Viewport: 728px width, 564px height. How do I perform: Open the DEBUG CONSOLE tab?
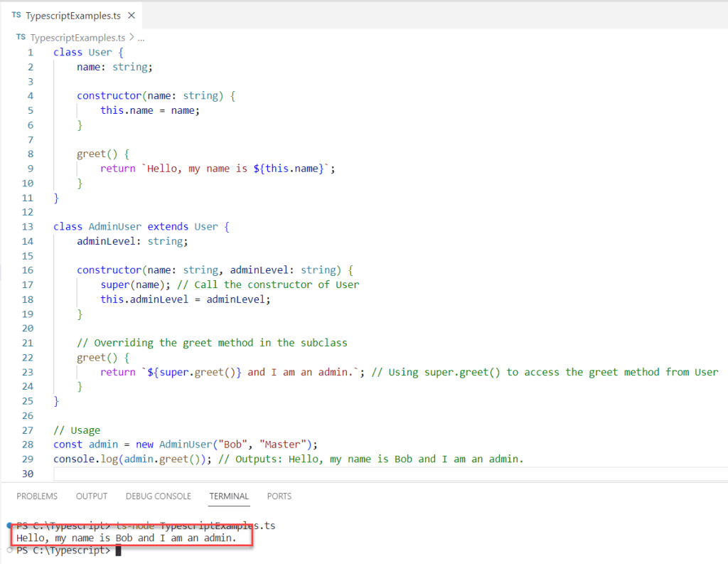159,496
